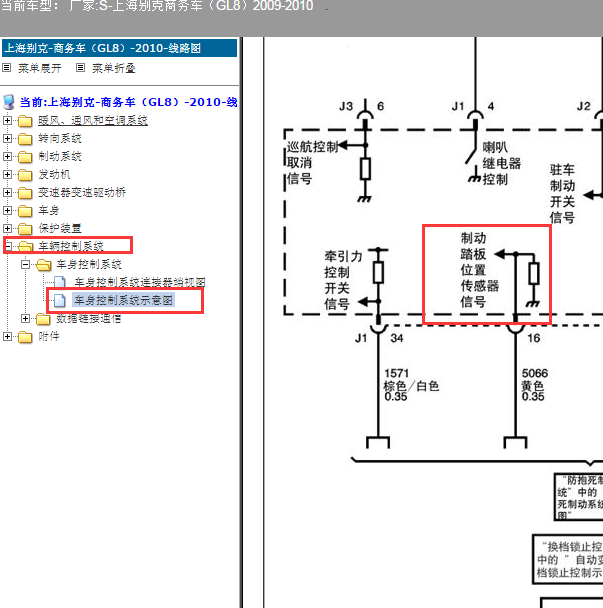This screenshot has height=608, width=603.
Task: Select the 车身控制系统 folder label
Action: [x=89, y=264]
